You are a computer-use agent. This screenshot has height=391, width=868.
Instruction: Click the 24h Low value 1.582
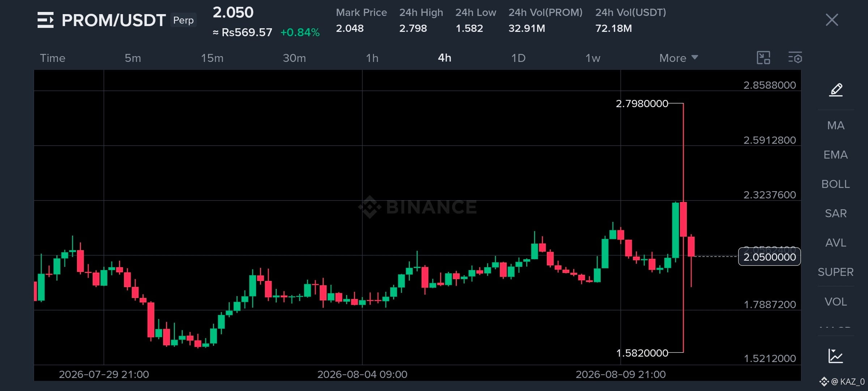pos(469,28)
